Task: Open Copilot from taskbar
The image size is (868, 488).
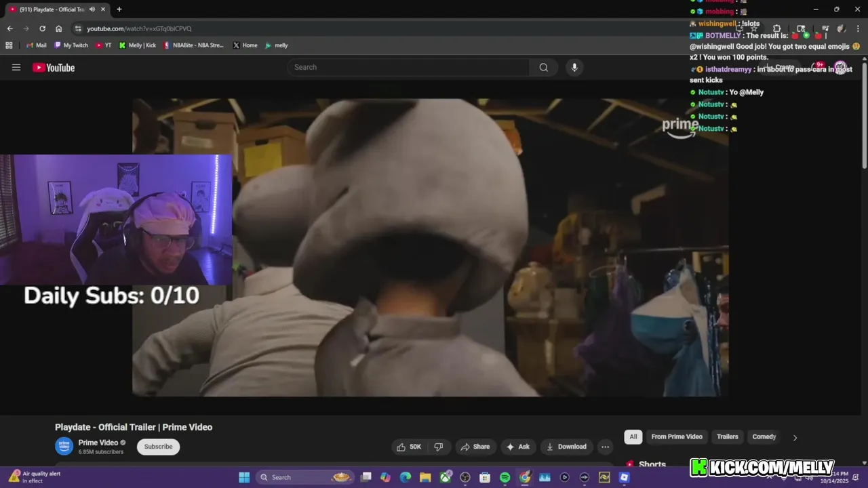Action: [386, 477]
